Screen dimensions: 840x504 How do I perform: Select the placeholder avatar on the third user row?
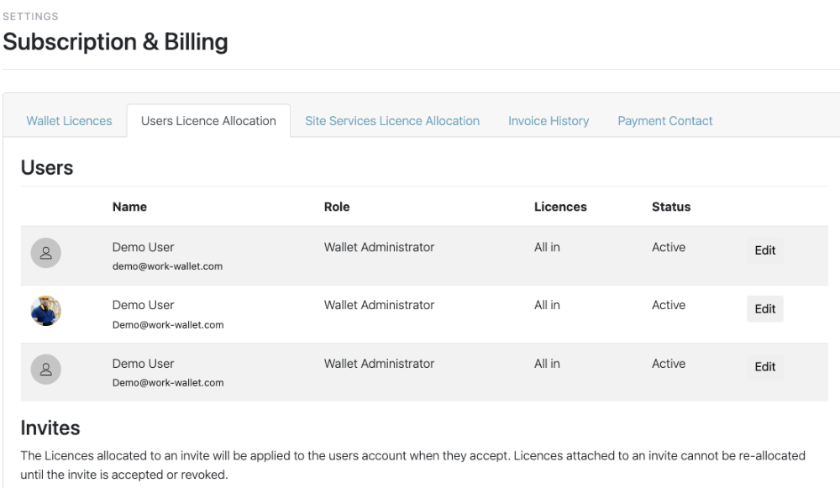pos(46,369)
